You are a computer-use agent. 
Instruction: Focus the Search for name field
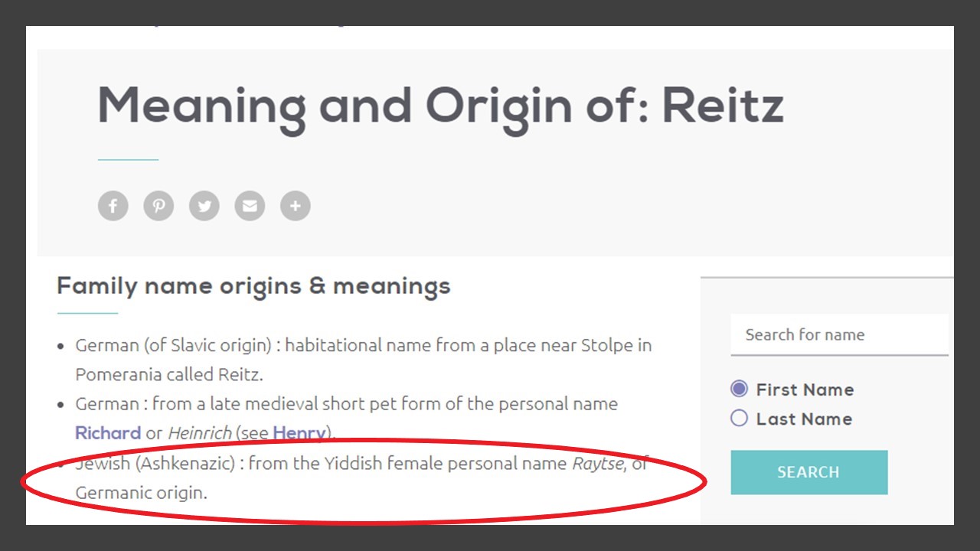839,335
